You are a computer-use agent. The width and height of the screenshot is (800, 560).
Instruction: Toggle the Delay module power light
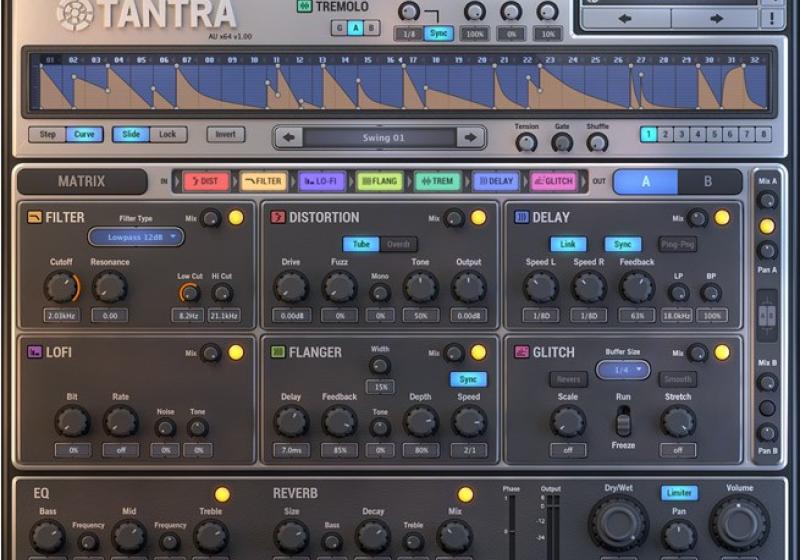pyautogui.click(x=722, y=218)
